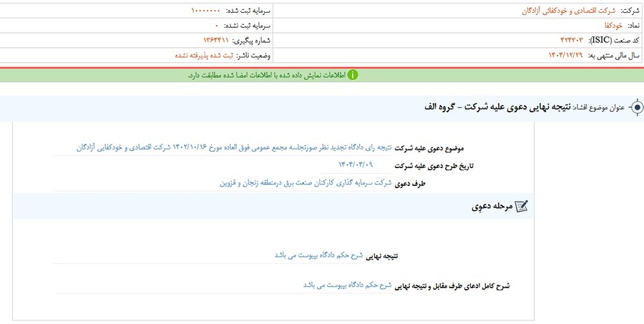Click the edit note icon beside مرحله دعوی
The width and height of the screenshot is (644, 324).
point(522,207)
